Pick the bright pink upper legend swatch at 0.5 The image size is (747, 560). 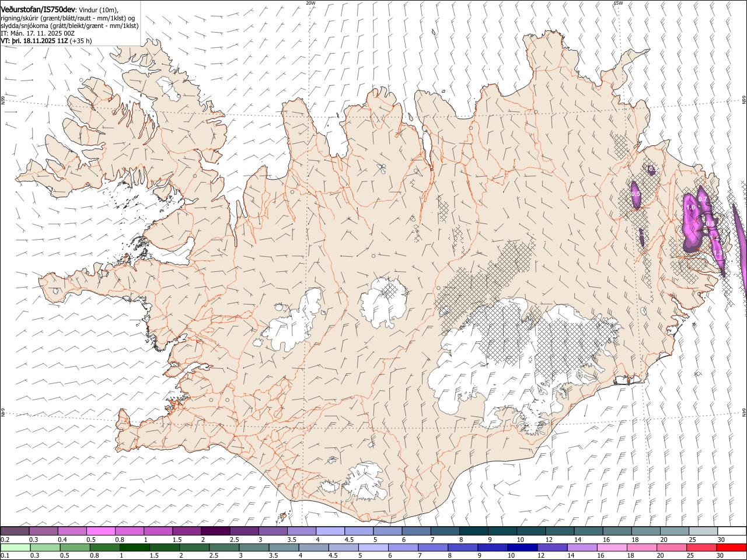point(100,531)
